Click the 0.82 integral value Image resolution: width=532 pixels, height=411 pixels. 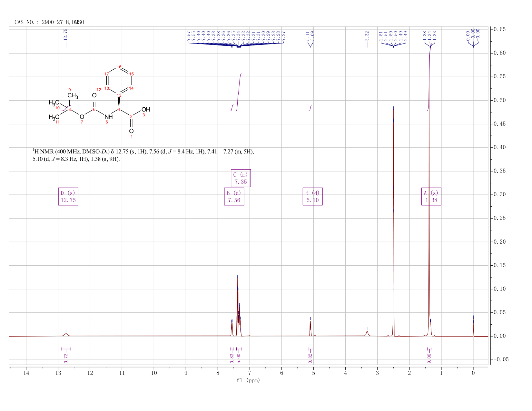click(310, 358)
